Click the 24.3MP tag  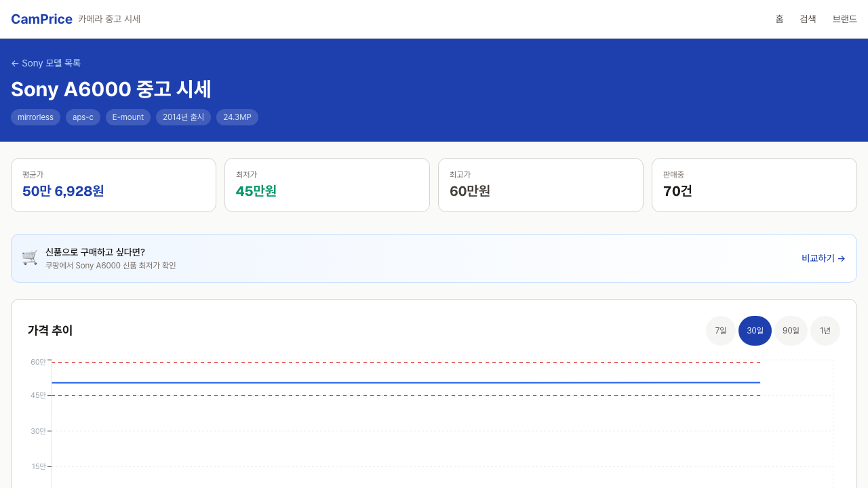pyautogui.click(x=237, y=117)
